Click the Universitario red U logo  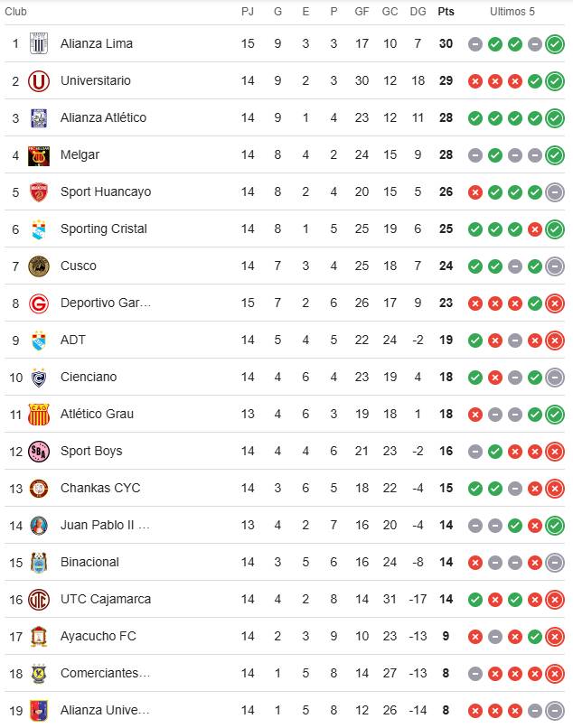coord(39,80)
